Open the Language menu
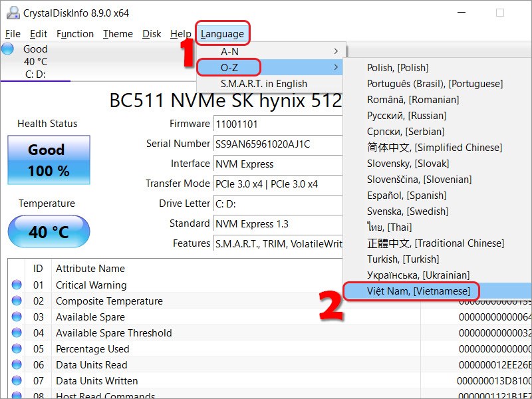Viewport: 532px width, 399px height. coord(223,34)
